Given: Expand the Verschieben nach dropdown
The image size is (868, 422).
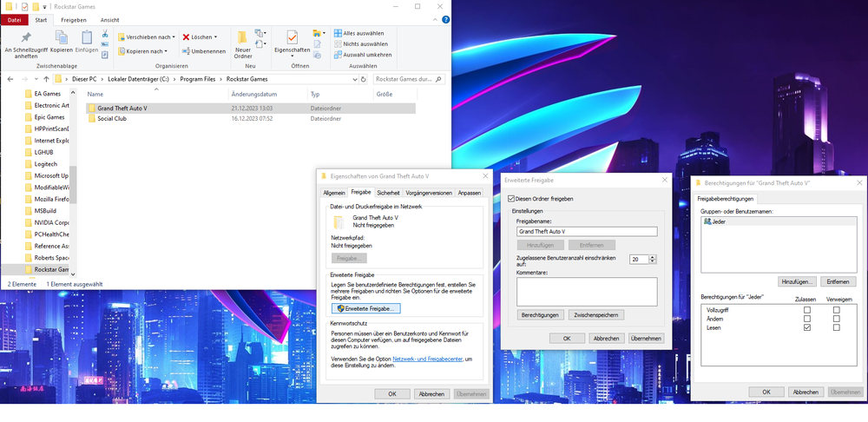Looking at the screenshot, I should [x=174, y=37].
